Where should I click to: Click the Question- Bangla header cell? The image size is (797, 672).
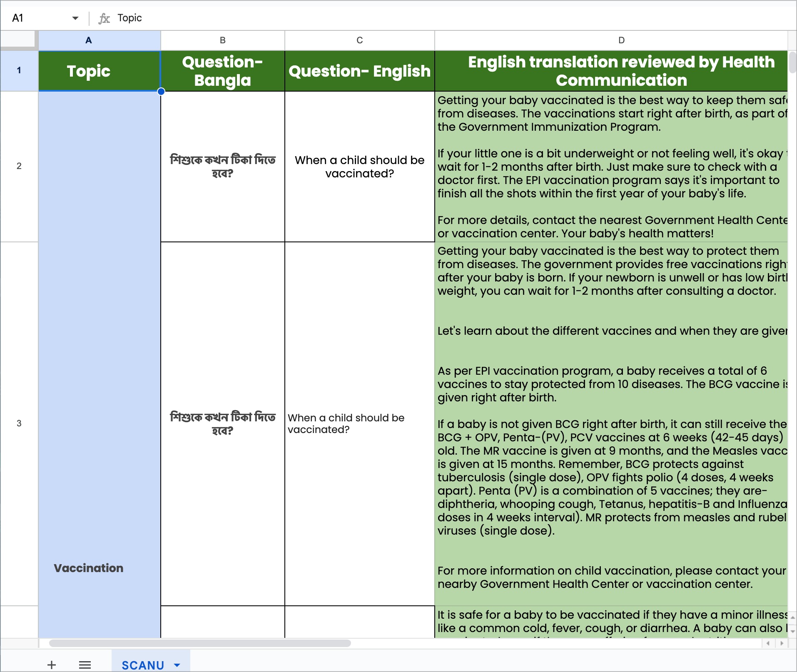point(223,71)
